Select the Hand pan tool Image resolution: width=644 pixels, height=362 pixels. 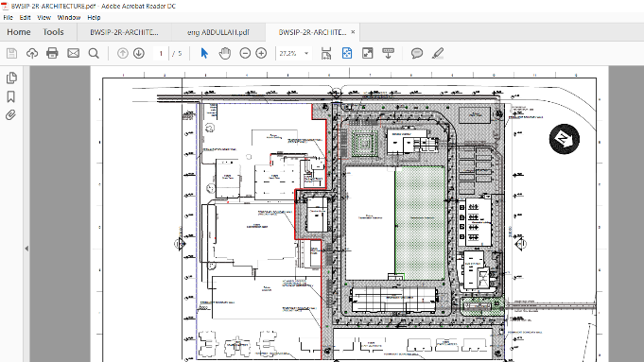click(225, 53)
